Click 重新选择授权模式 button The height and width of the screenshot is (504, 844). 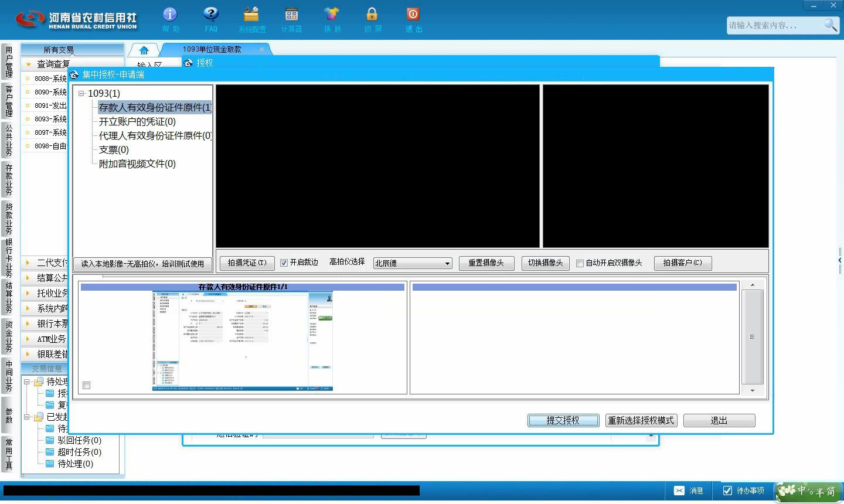pyautogui.click(x=641, y=420)
